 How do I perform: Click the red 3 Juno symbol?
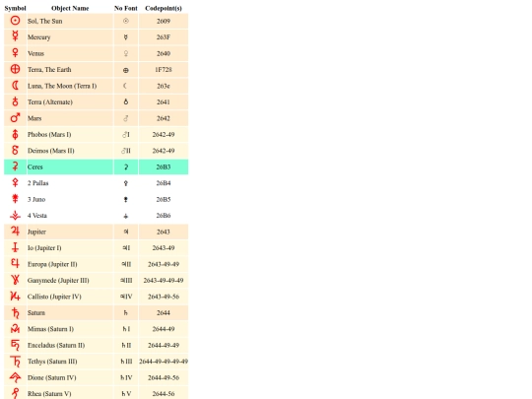pyautogui.click(x=15, y=199)
